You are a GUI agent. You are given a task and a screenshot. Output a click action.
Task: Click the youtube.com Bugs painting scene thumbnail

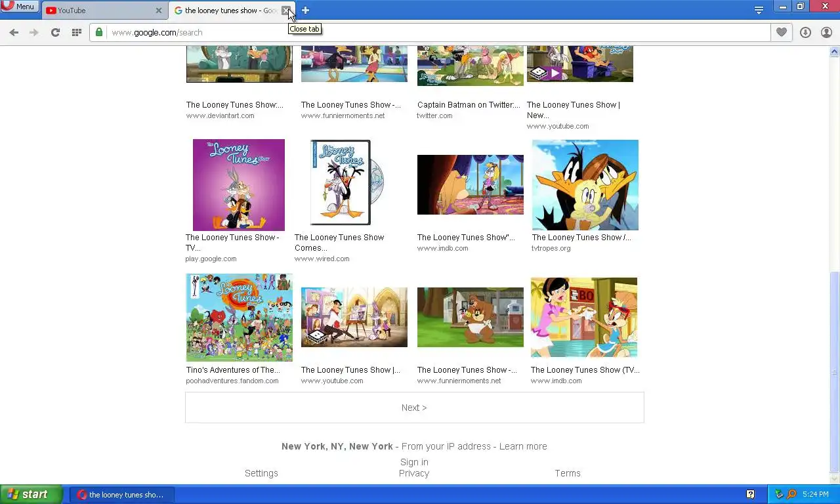(354, 317)
